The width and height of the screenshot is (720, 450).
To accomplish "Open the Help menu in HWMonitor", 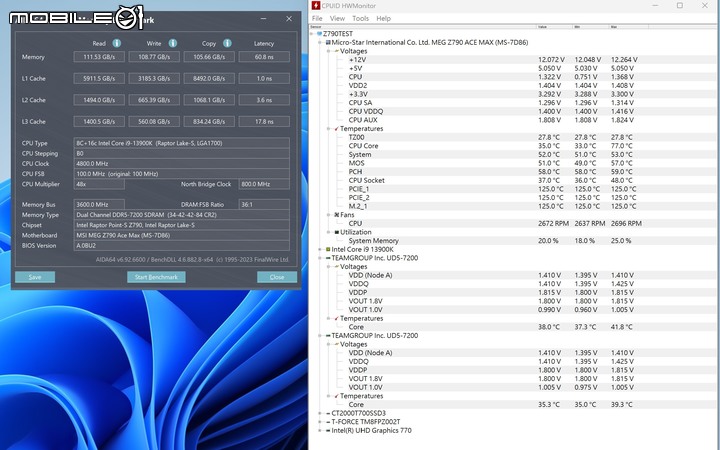I will [383, 18].
